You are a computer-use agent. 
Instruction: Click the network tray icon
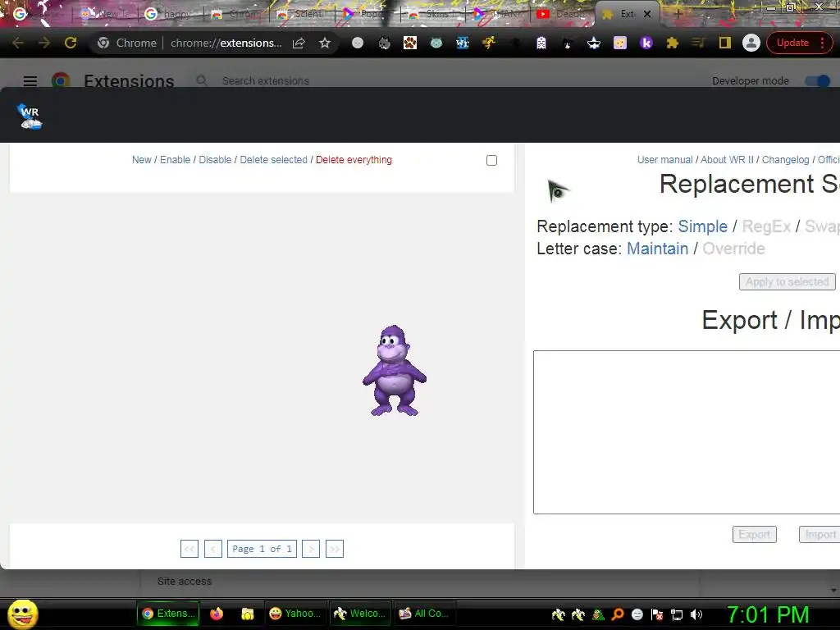pyautogui.click(x=677, y=614)
